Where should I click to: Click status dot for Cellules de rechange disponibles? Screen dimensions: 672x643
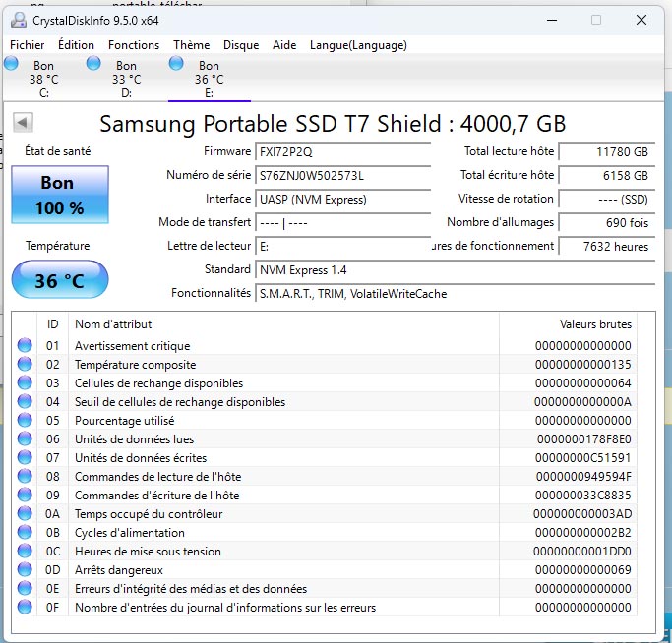(x=25, y=382)
